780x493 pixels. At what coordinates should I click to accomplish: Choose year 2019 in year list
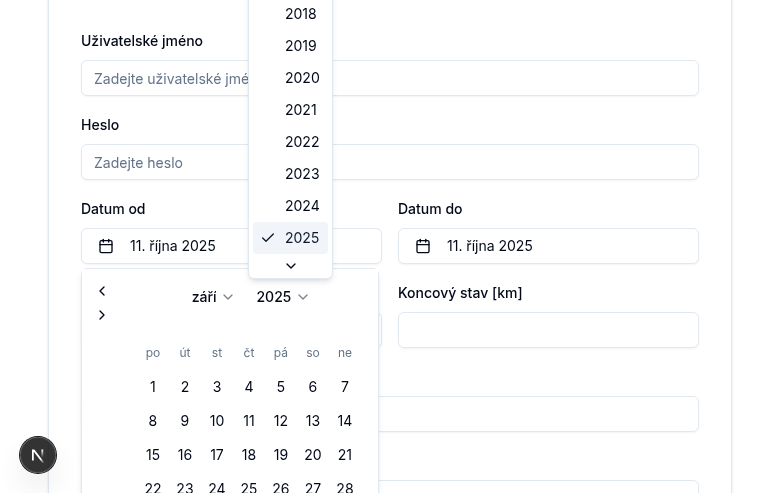[x=301, y=46]
